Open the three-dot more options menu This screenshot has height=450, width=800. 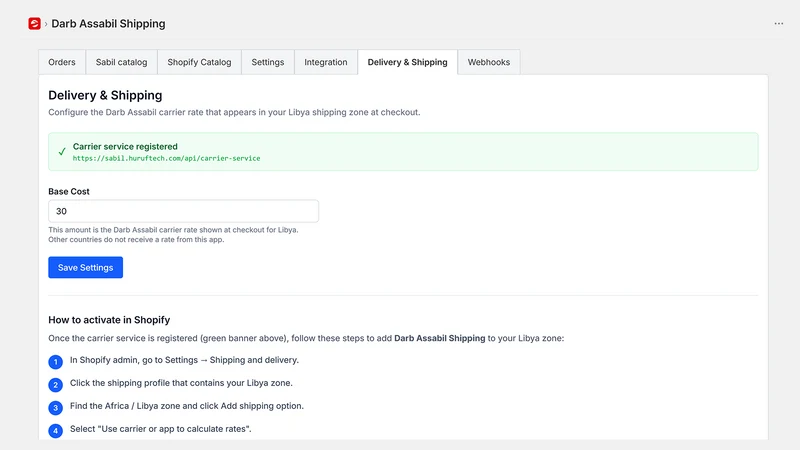779,23
